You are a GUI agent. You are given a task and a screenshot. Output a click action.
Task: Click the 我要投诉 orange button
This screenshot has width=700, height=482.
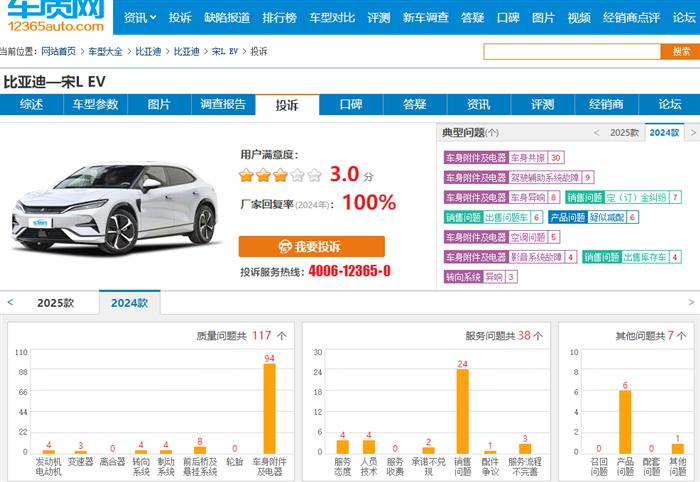312,246
